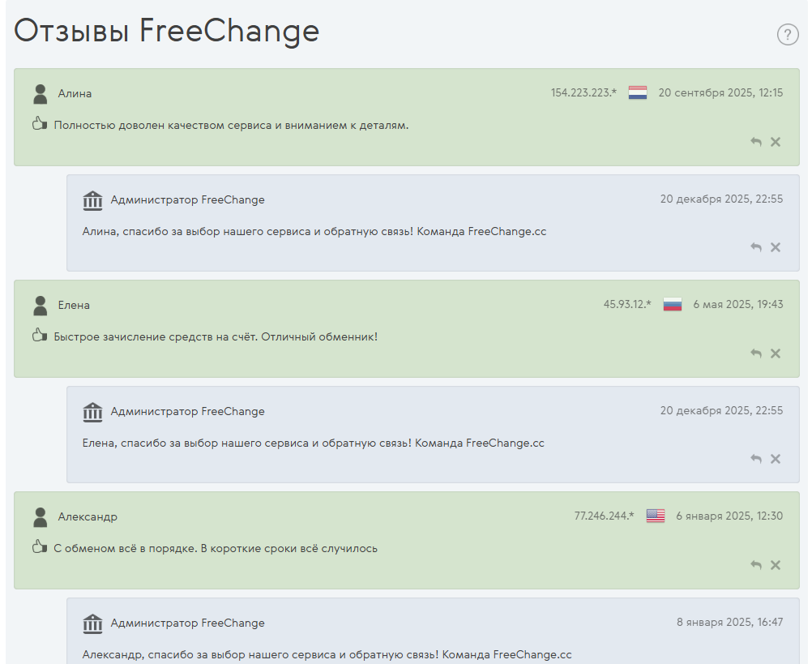
Task: Reply to administrator's answer to Елена
Action: pos(756,459)
